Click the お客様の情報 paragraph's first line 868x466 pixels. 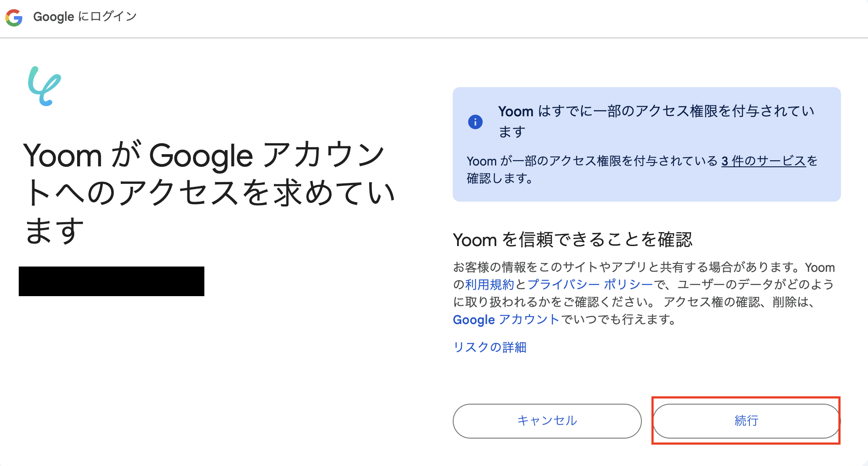[627, 267]
